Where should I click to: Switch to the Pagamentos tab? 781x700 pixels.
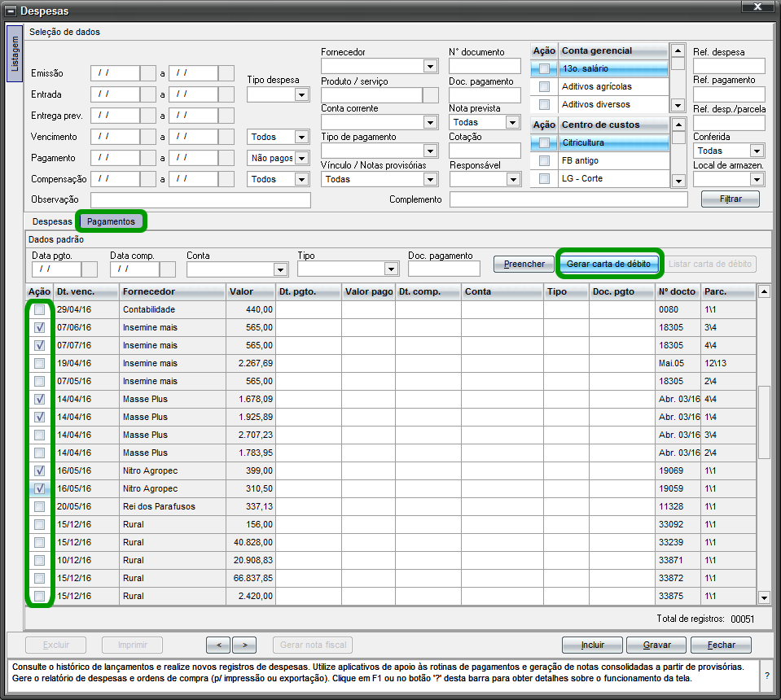(x=111, y=221)
